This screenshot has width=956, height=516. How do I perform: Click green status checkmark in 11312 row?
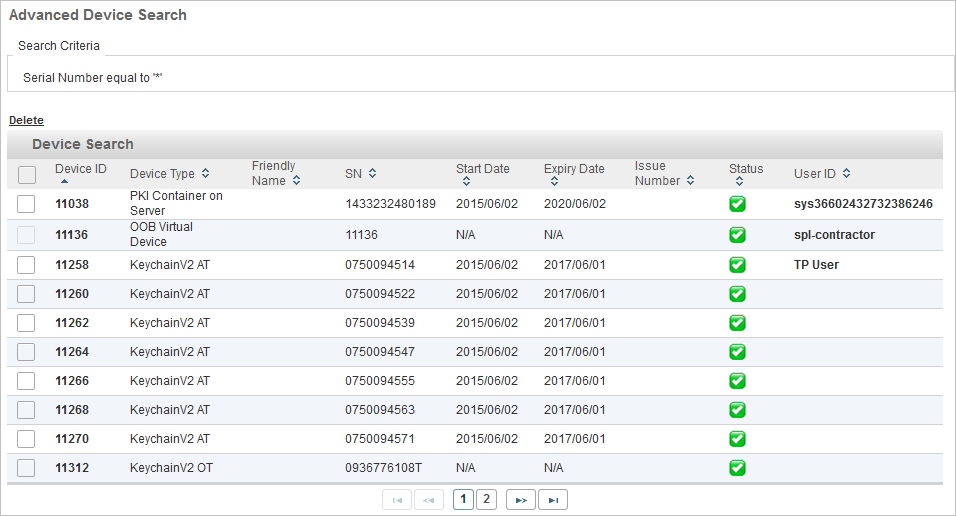point(737,468)
